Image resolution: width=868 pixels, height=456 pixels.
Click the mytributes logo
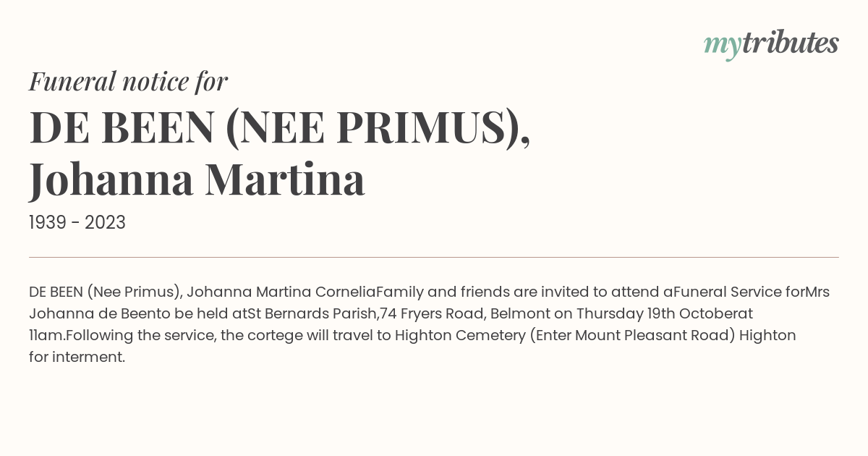[771, 44]
